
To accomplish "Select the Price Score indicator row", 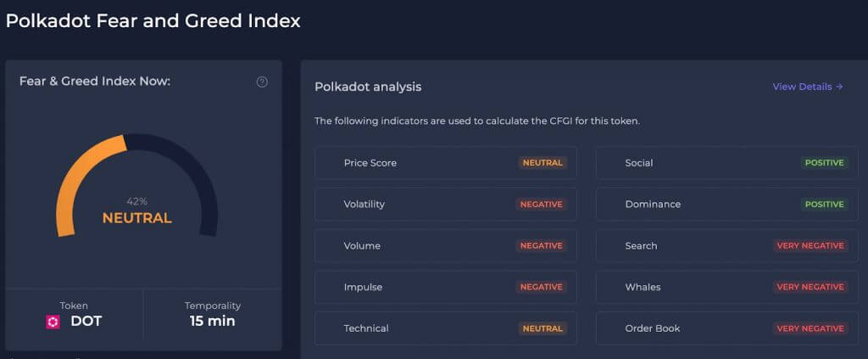I will (446, 163).
